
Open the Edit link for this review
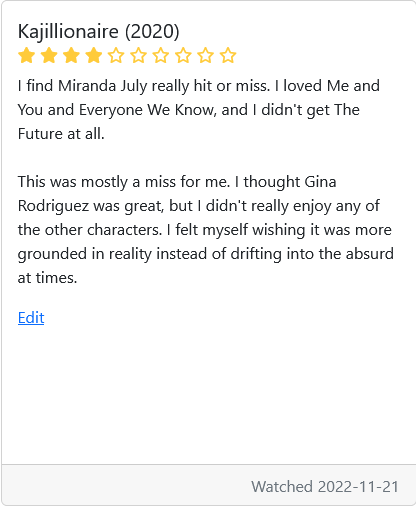[31, 318]
